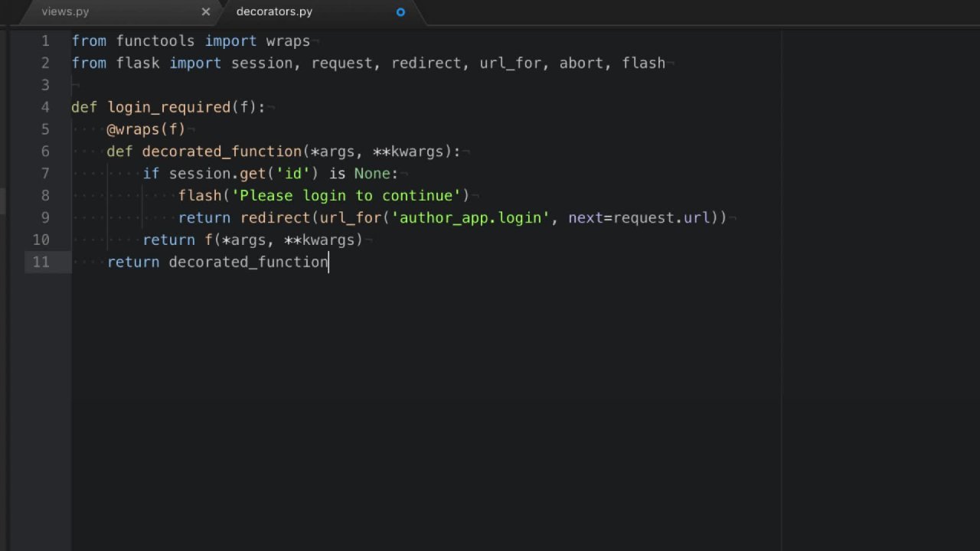Close the views.py tab
Image resolution: width=980 pixels, height=551 pixels.
point(205,11)
